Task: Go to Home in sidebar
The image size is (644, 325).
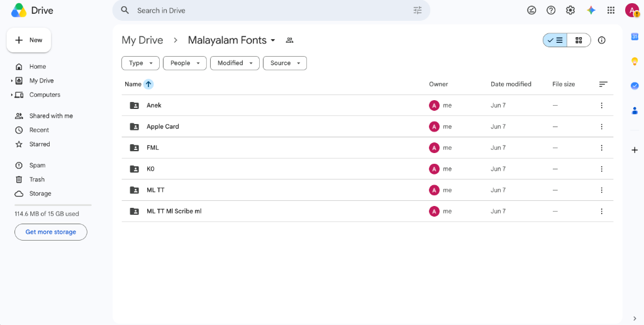Action: (x=37, y=67)
